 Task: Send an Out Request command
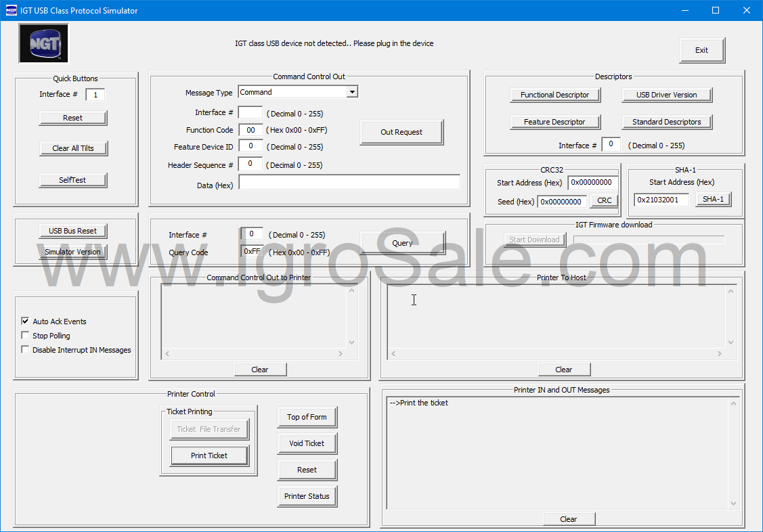point(401,132)
